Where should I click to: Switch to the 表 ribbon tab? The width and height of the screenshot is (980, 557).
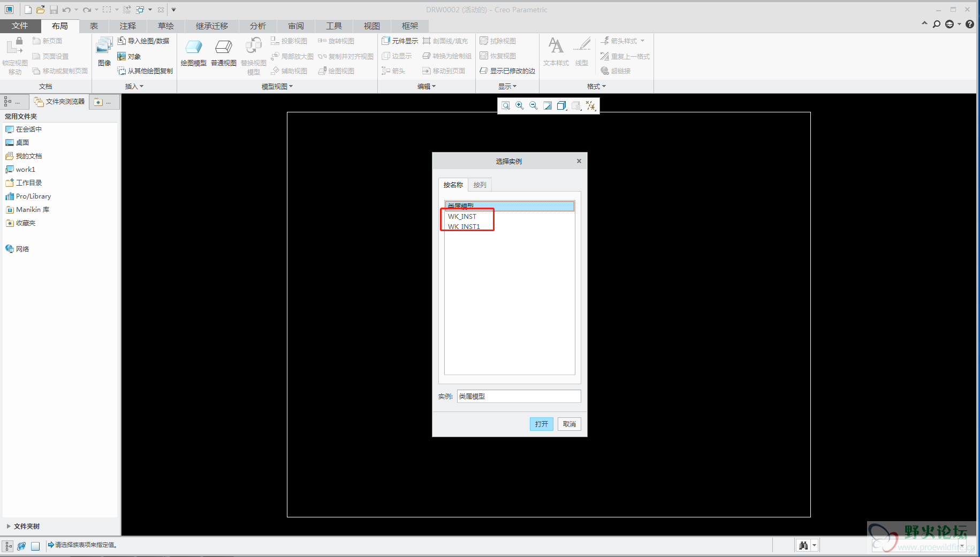click(x=94, y=26)
